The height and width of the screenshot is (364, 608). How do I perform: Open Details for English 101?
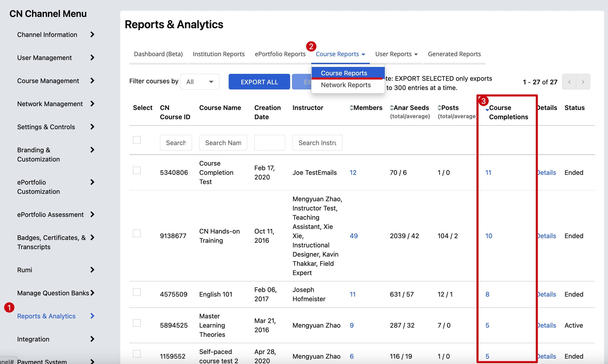click(x=546, y=294)
